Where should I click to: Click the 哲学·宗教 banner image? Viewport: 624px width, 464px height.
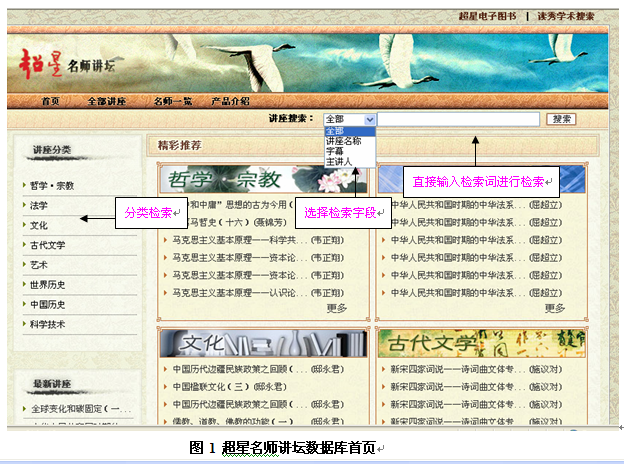coord(263,179)
